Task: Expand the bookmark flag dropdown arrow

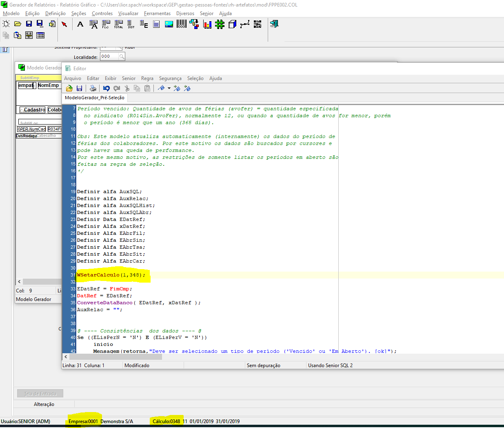Action: 169,88
